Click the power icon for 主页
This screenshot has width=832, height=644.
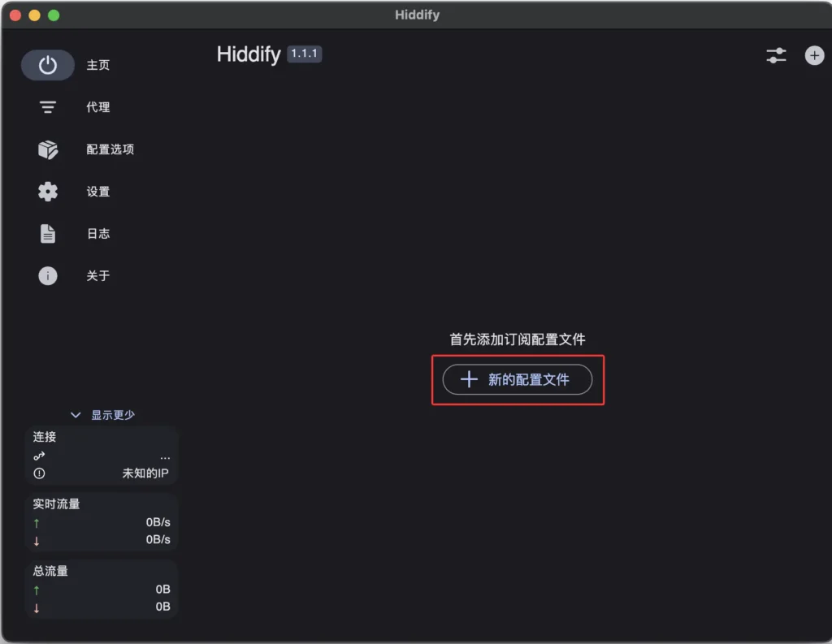click(48, 65)
